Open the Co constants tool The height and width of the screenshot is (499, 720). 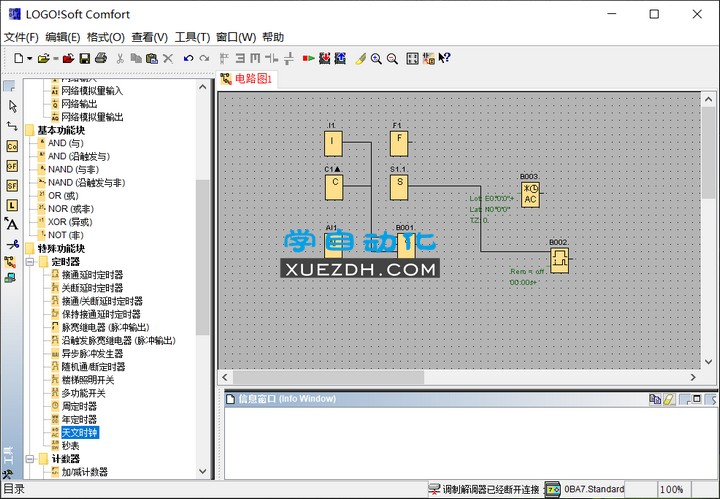(x=12, y=146)
